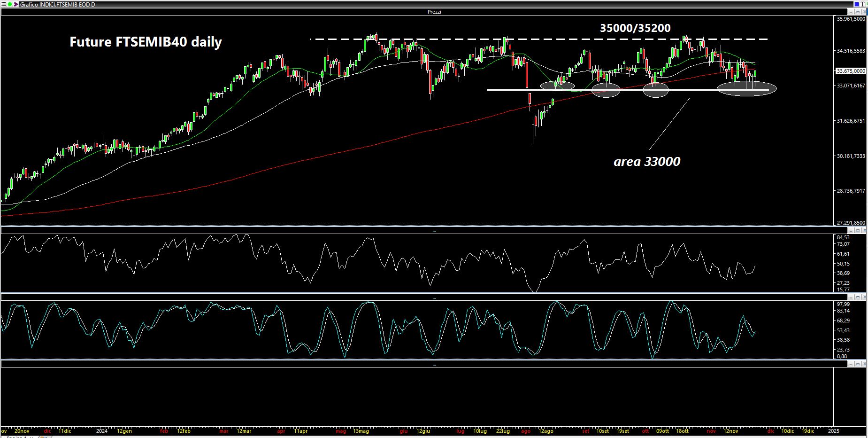868x438 pixels.
Task: Click the Prezzi panel header label
Action: [434, 12]
